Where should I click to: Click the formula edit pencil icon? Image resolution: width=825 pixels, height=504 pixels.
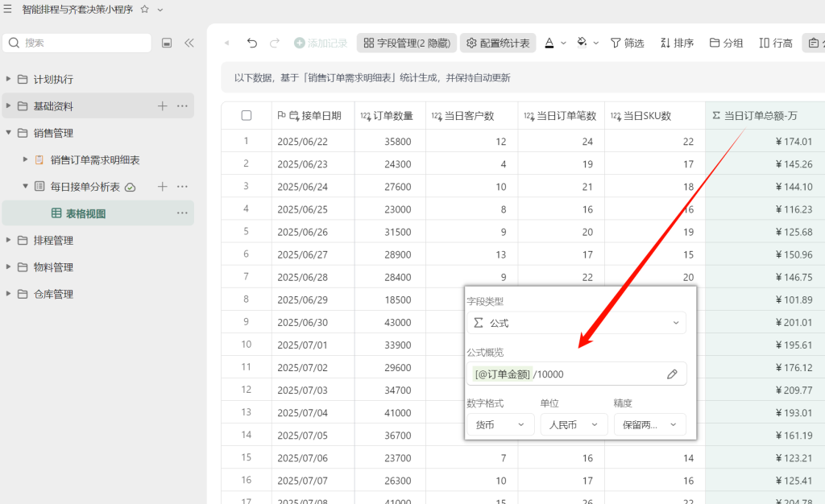(x=672, y=374)
